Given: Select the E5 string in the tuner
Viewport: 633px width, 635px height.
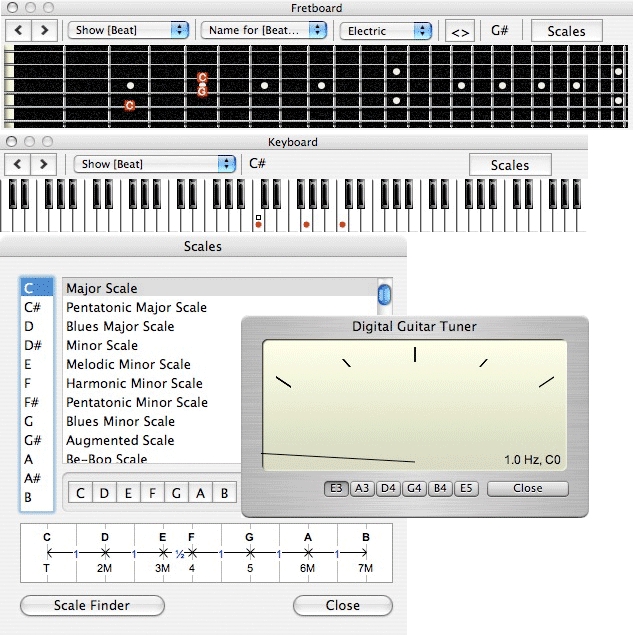Looking at the screenshot, I should tap(466, 488).
